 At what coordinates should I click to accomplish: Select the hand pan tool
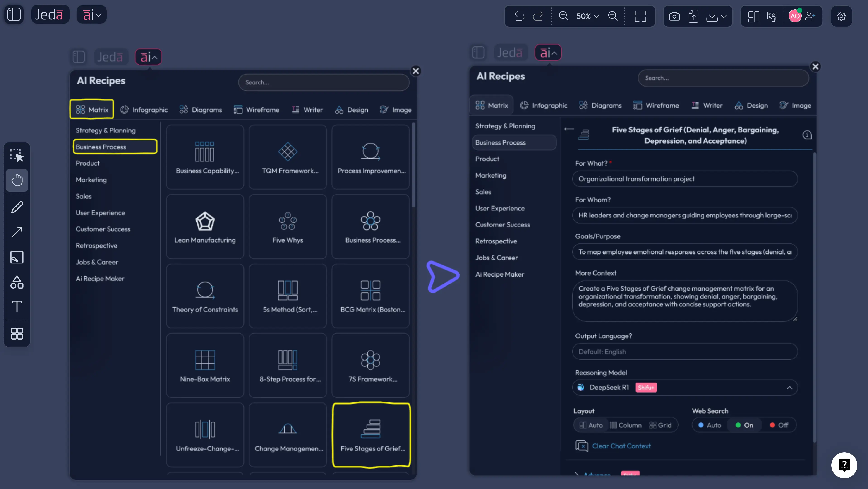pyautogui.click(x=17, y=180)
